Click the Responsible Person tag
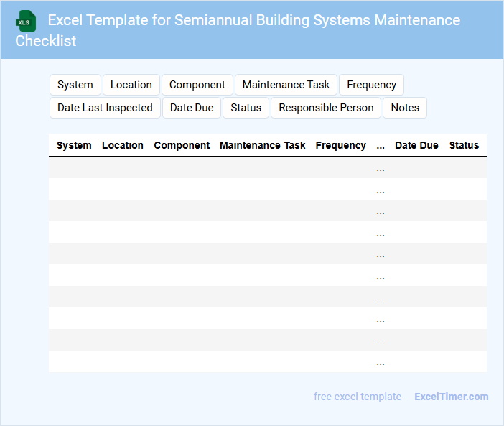This screenshot has width=504, height=426. pyautogui.click(x=326, y=108)
